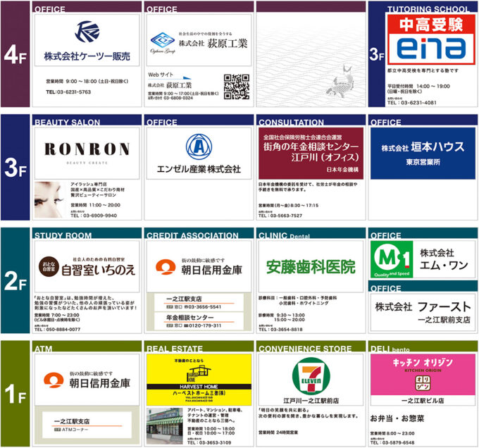Viewport: 479px width, 448px height.
Task: Click 株式会社 ファースト company name
Action: 423,306
